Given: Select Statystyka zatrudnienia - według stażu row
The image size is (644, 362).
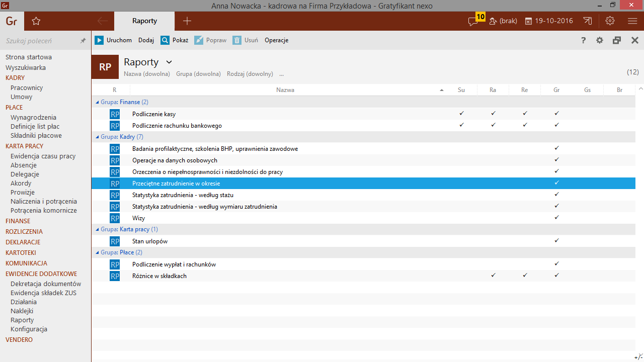Looking at the screenshot, I should 363,195.
